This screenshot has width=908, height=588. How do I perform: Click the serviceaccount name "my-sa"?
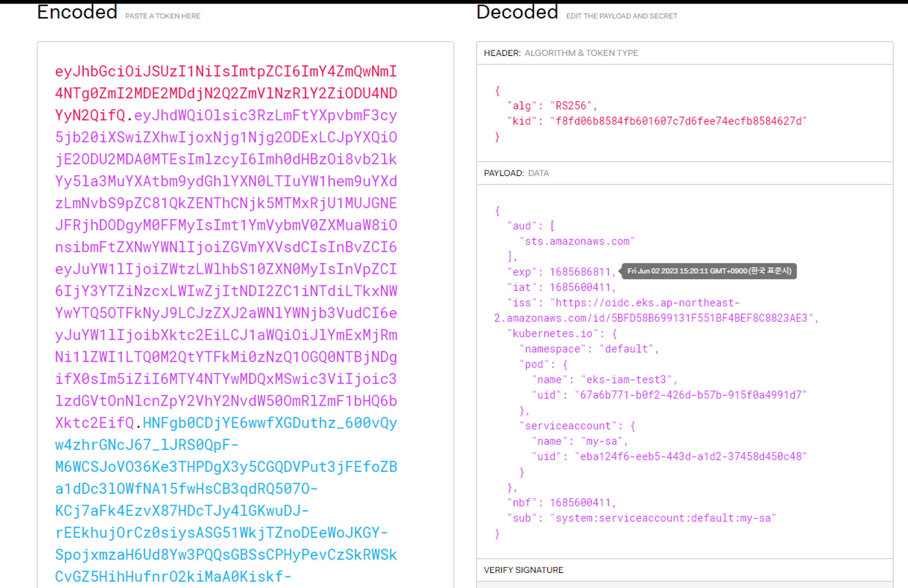coord(601,441)
